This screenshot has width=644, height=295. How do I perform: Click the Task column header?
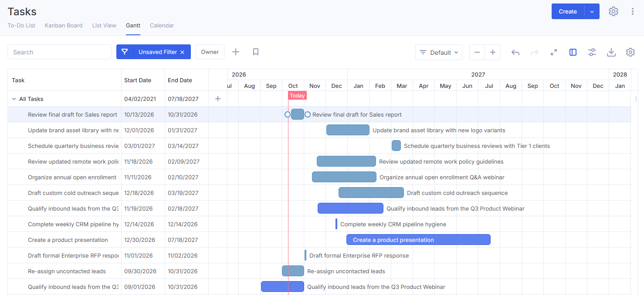(x=18, y=80)
